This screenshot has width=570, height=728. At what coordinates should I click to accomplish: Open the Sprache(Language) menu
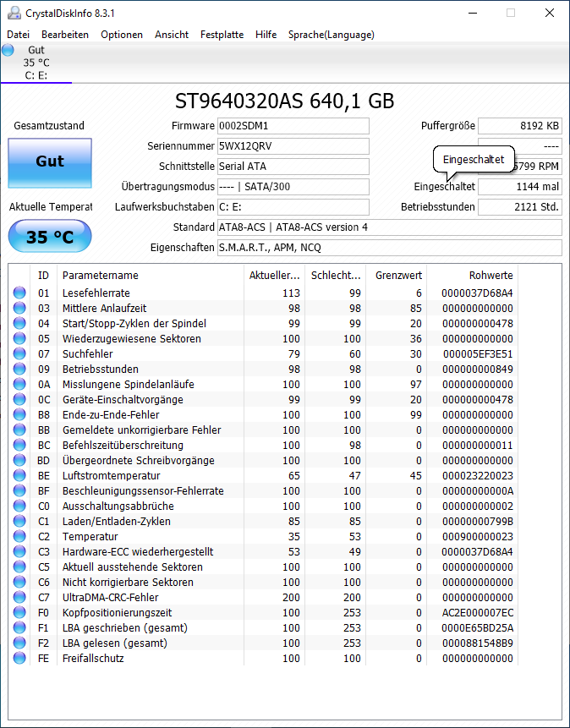332,35
